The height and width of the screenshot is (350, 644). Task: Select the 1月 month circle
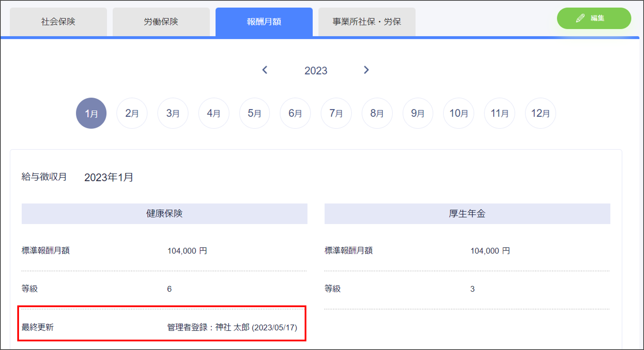click(x=91, y=113)
